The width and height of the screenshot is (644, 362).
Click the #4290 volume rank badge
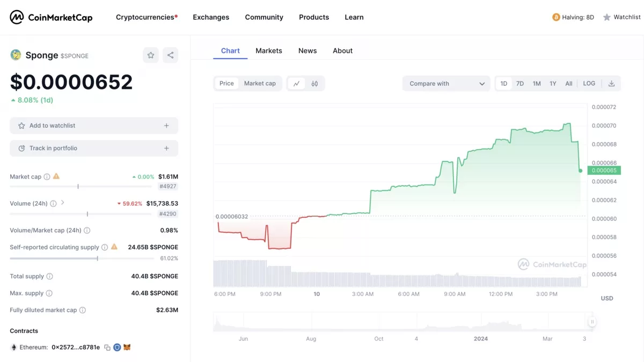(169, 213)
